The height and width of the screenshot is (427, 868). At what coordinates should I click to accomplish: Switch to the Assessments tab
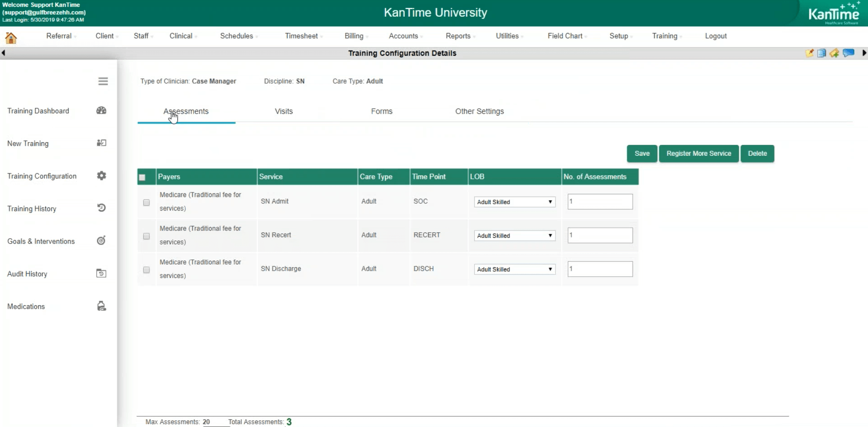[186, 111]
